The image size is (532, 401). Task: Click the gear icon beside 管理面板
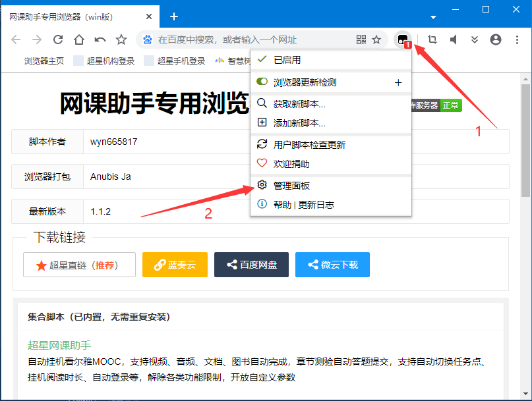pyautogui.click(x=262, y=185)
